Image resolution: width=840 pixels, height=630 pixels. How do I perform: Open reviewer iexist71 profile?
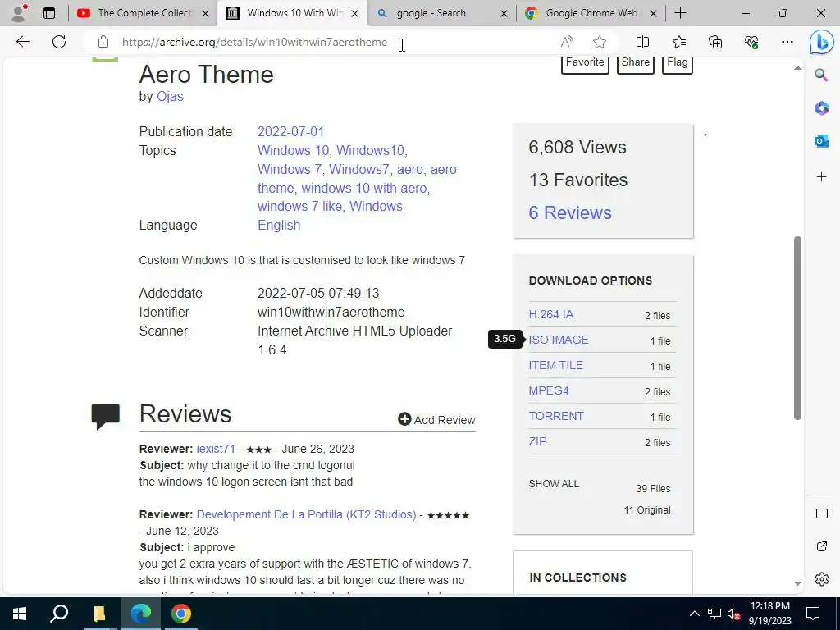216,449
